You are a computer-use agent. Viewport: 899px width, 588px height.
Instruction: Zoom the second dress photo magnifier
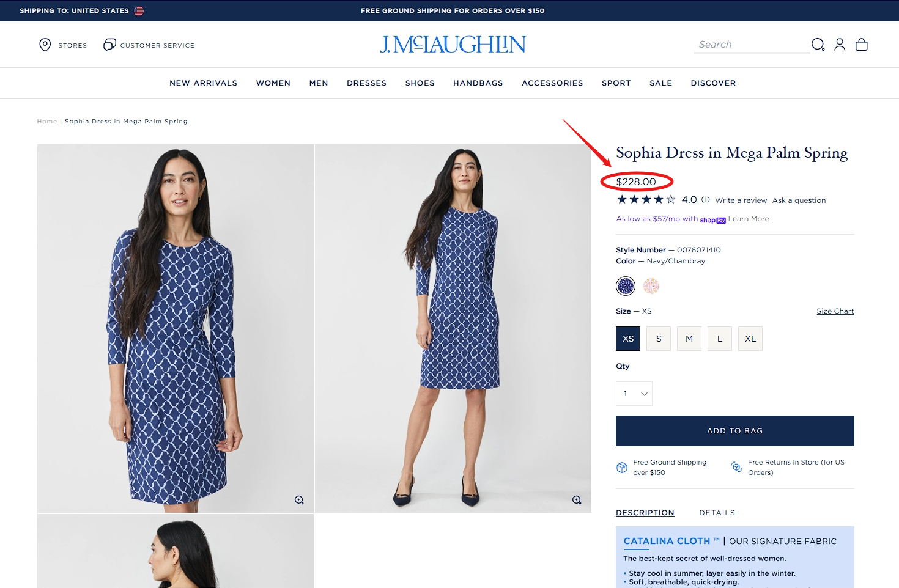(x=577, y=500)
